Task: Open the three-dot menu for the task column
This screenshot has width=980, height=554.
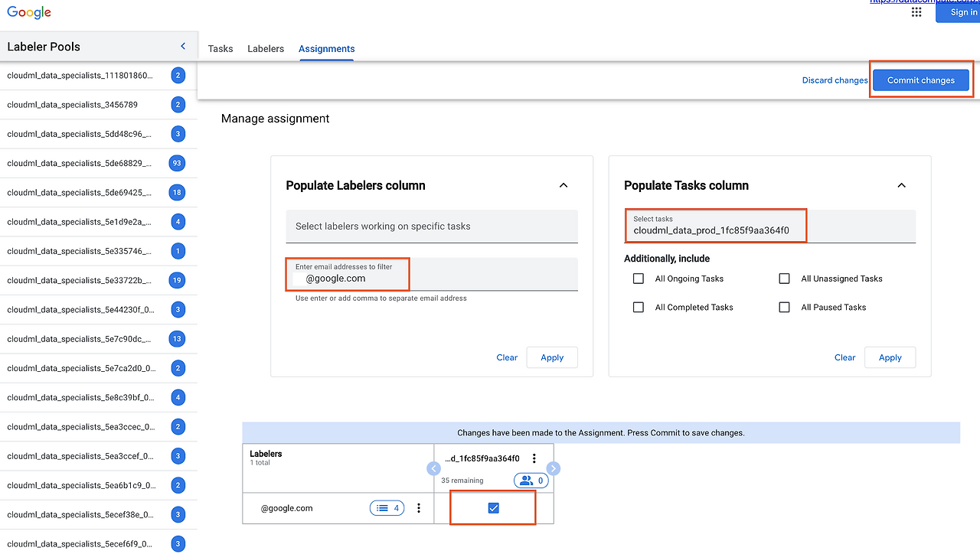Action: pyautogui.click(x=534, y=459)
